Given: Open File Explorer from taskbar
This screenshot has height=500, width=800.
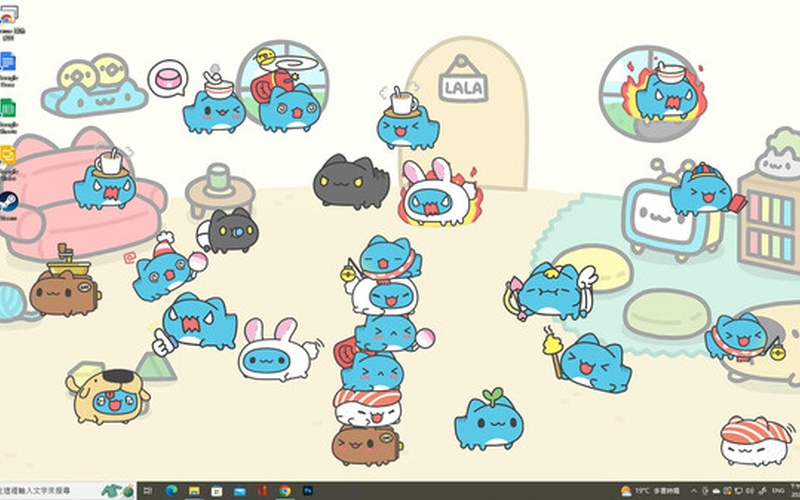Looking at the screenshot, I should coord(194,491).
